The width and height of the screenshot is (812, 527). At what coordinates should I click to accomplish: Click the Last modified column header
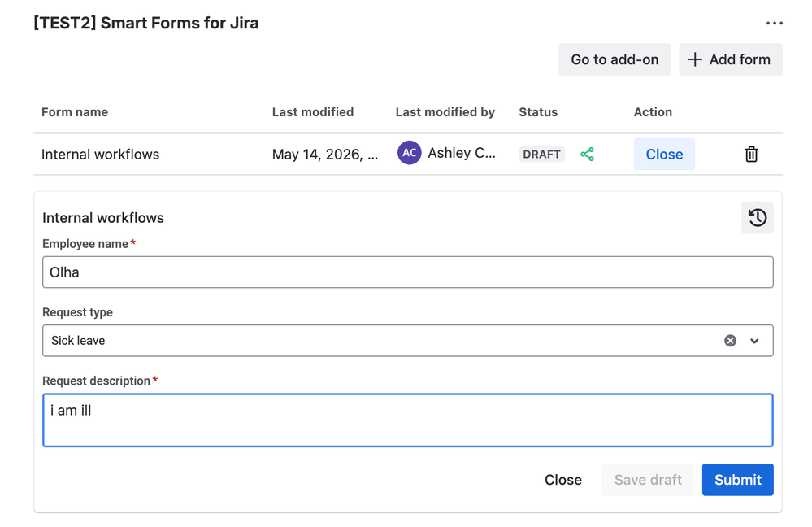point(313,112)
